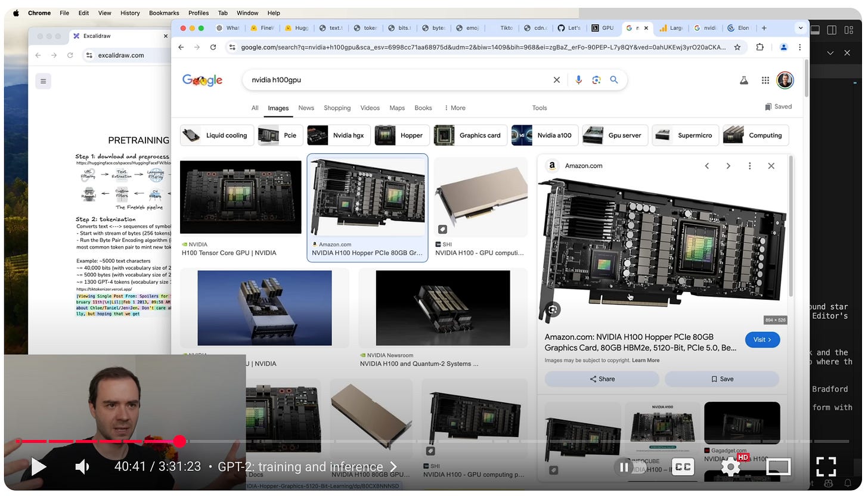
Task: Switch to the 'Videos' results tab
Action: [370, 108]
